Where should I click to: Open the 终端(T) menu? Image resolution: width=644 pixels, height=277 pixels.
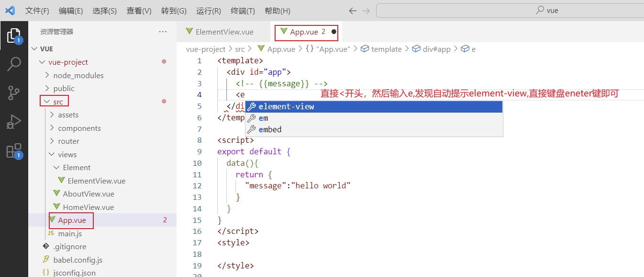click(243, 11)
